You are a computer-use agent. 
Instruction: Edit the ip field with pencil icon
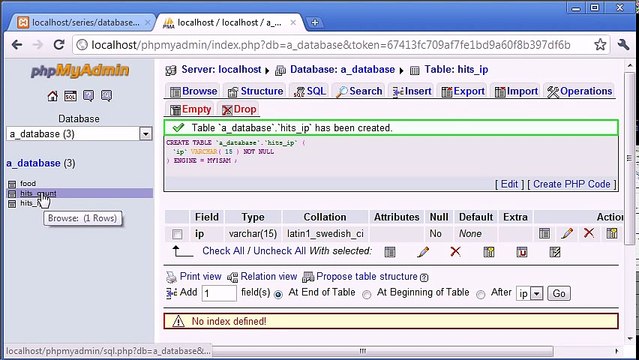(567, 234)
